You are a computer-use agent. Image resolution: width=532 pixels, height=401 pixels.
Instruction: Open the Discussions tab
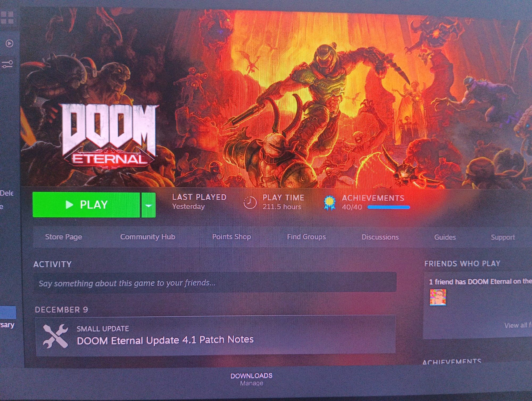[x=380, y=237]
